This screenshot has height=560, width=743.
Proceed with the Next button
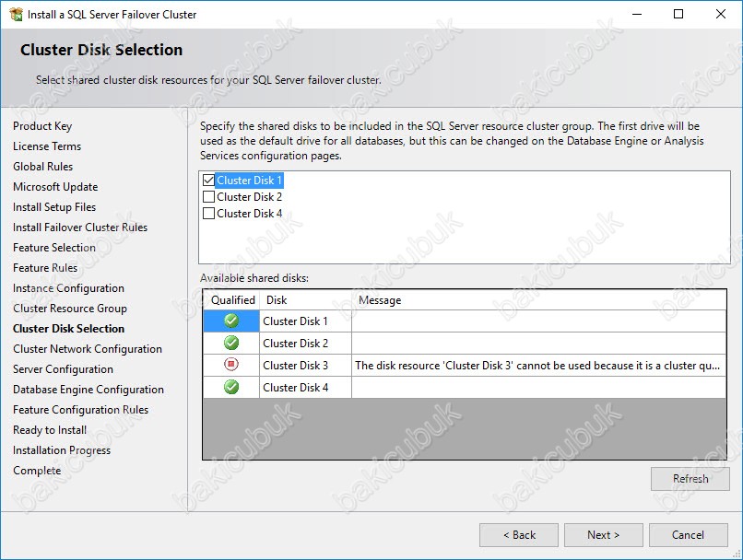(603, 535)
